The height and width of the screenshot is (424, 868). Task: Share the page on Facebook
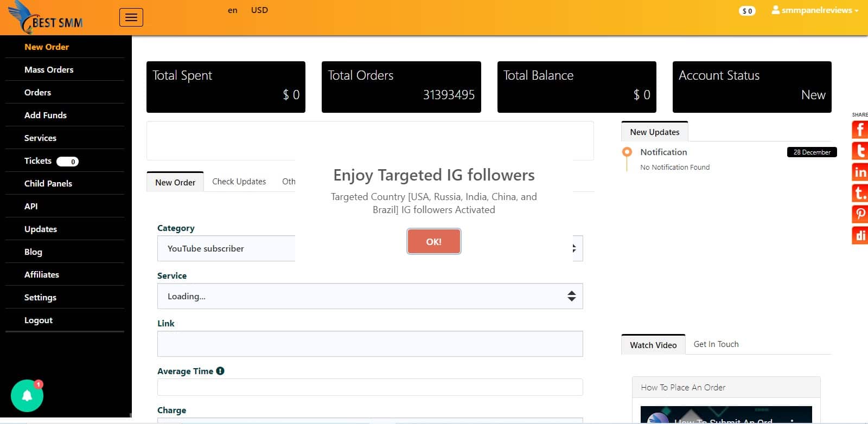(860, 130)
